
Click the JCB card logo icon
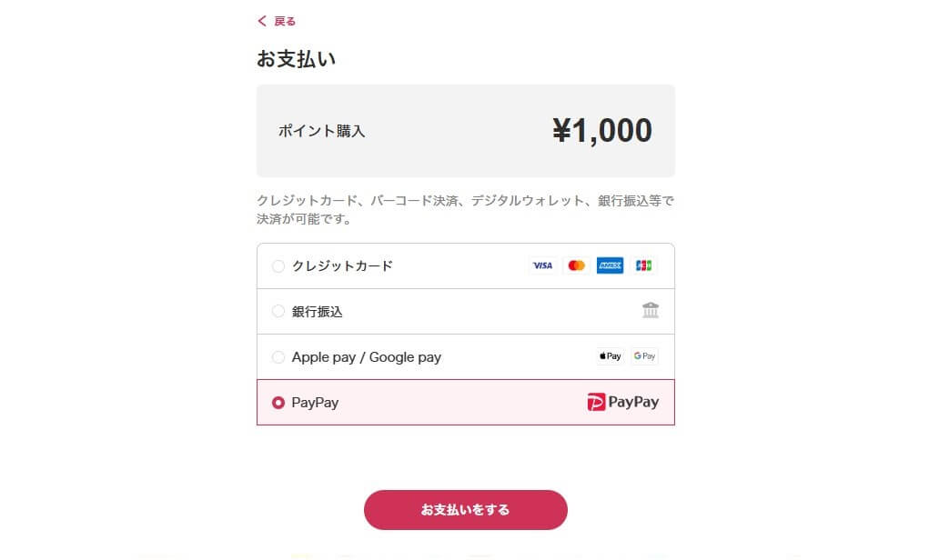click(643, 266)
